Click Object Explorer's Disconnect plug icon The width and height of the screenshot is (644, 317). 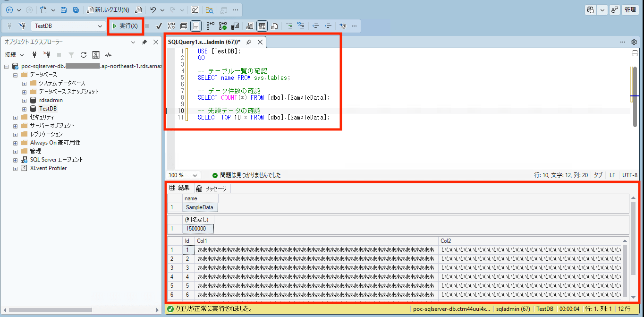pyautogui.click(x=47, y=55)
